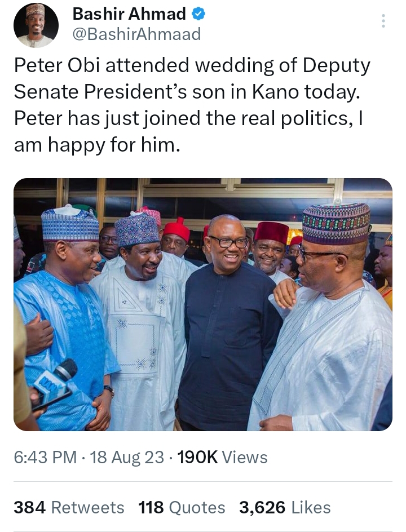Click the man in bright blue attire

coord(65,316)
